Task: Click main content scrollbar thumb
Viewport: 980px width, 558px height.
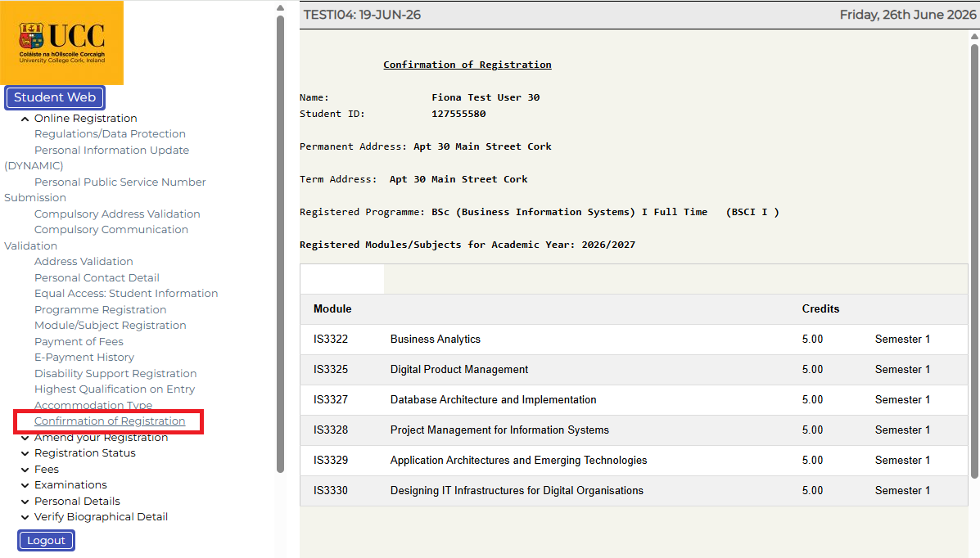Action: (974, 260)
